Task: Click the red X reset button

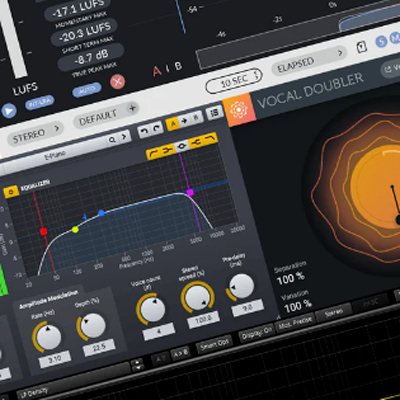Action: [x=117, y=81]
